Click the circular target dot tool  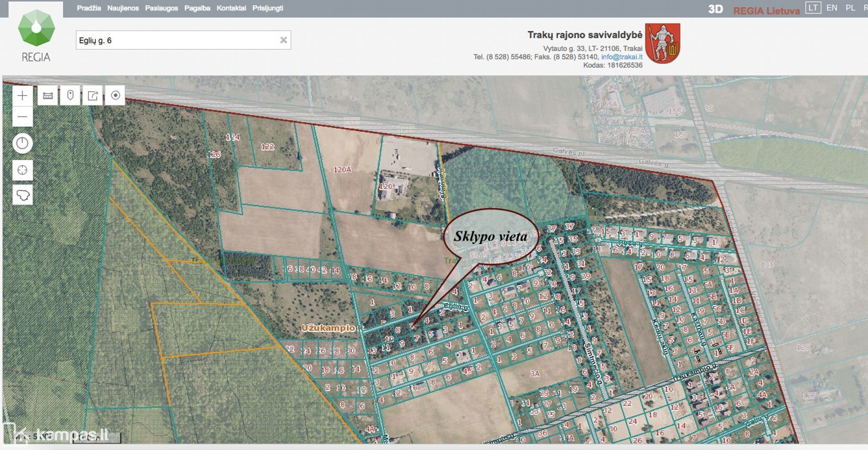pos(115,96)
